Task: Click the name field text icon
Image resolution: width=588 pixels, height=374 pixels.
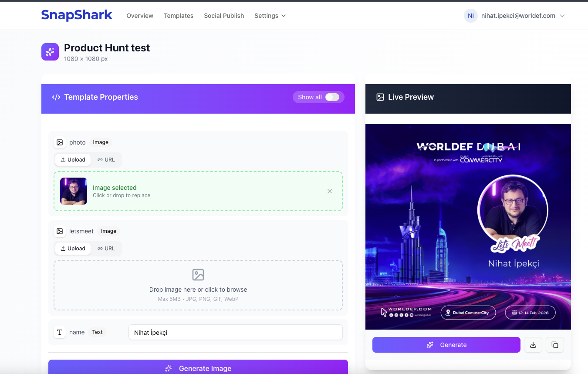Action: pos(60,332)
